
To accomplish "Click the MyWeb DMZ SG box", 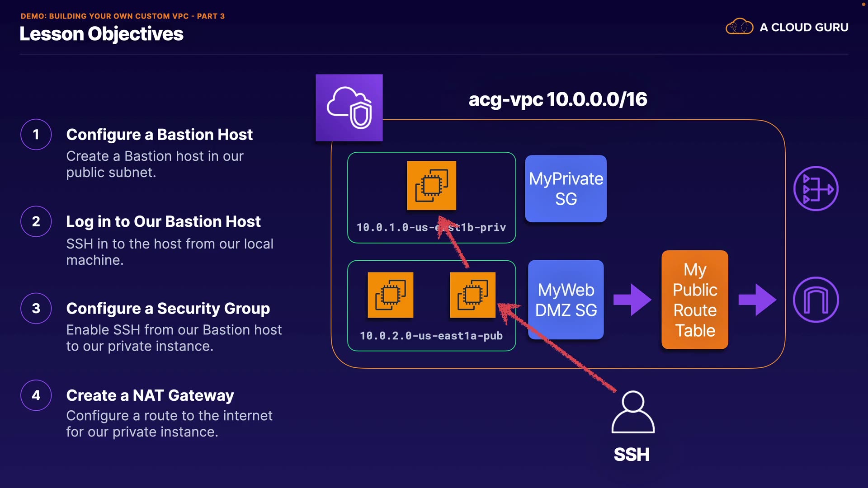I will pyautogui.click(x=566, y=300).
